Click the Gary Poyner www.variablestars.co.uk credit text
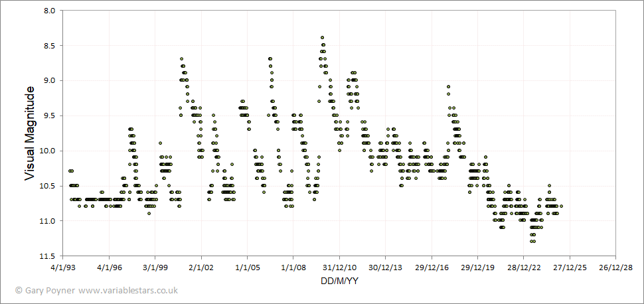The width and height of the screenshot is (644, 304). (96, 290)
